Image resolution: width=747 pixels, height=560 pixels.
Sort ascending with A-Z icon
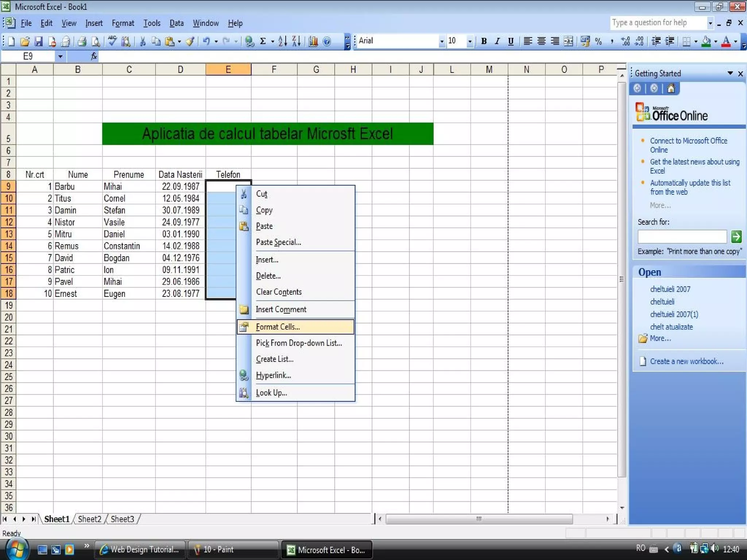tap(282, 41)
